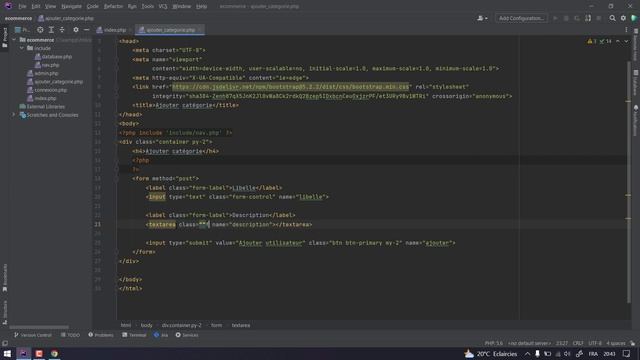Click the greyed-out Stop button
The width and height of the screenshot is (640, 360).
(599, 18)
